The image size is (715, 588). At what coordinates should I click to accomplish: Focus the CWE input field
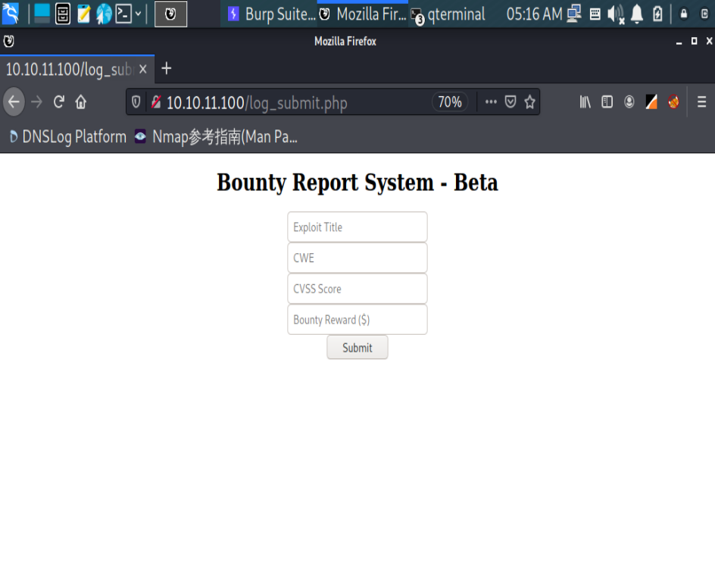point(357,258)
